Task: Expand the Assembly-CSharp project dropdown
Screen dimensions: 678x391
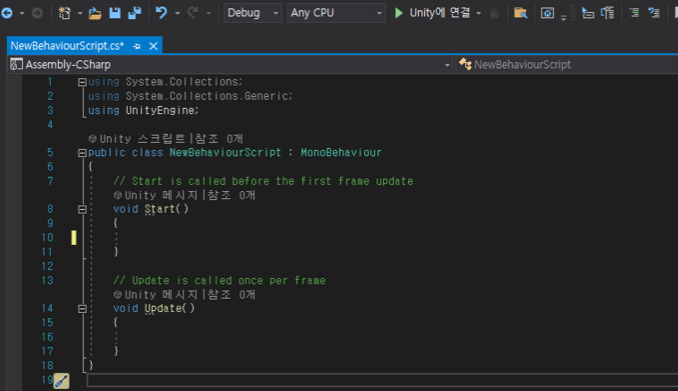Action: click(230, 64)
